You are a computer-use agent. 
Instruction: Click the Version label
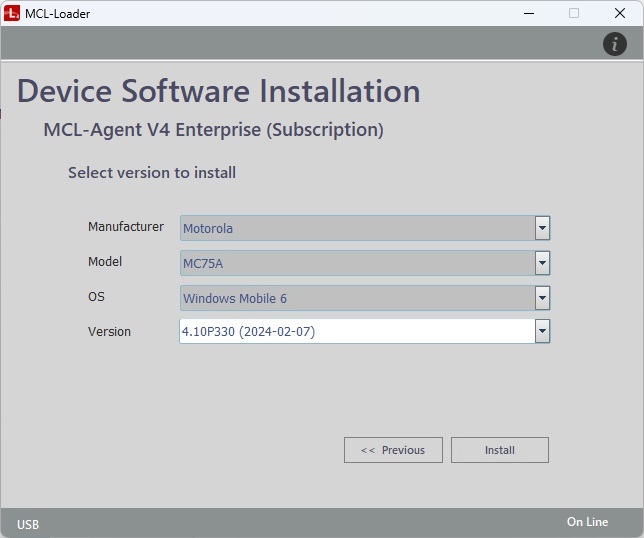pos(109,331)
